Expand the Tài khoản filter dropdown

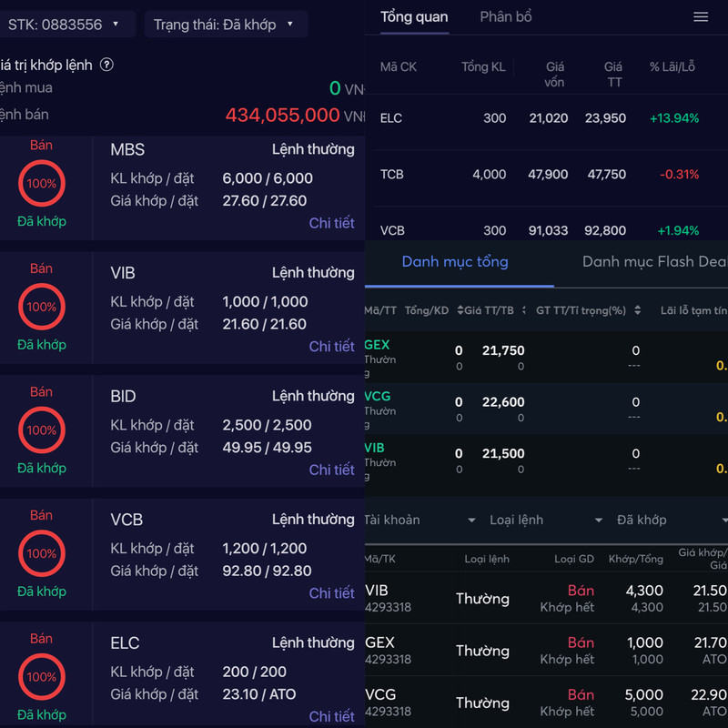(x=420, y=520)
